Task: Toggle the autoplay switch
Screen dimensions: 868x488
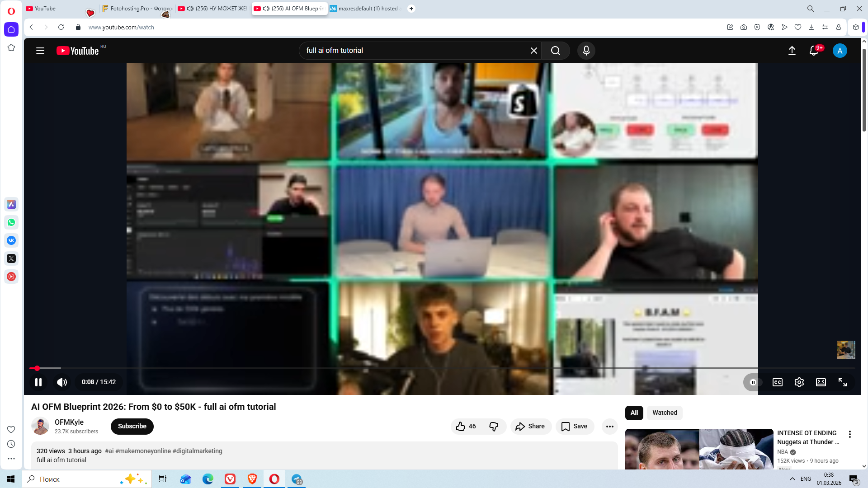Action: click(x=753, y=382)
